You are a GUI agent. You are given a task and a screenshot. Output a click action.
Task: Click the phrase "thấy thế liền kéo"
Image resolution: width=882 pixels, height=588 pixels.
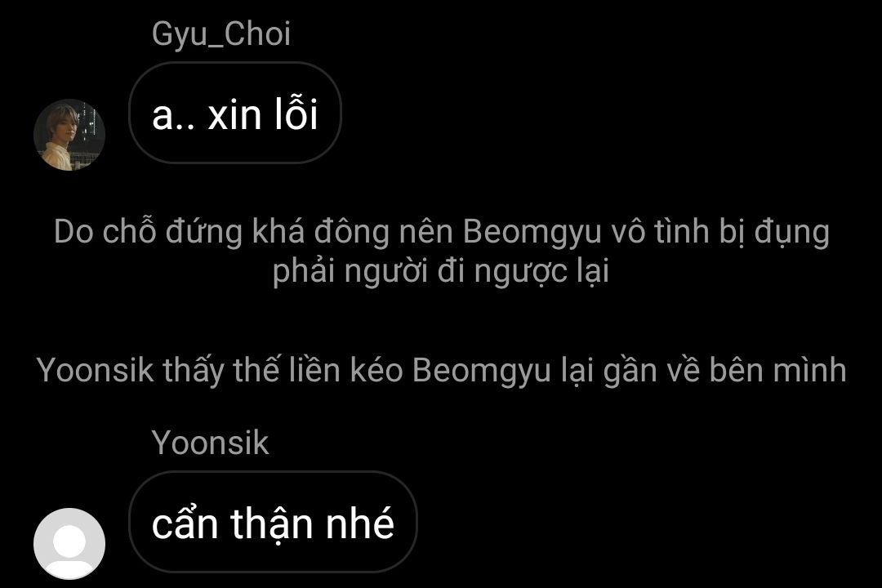[283, 372]
